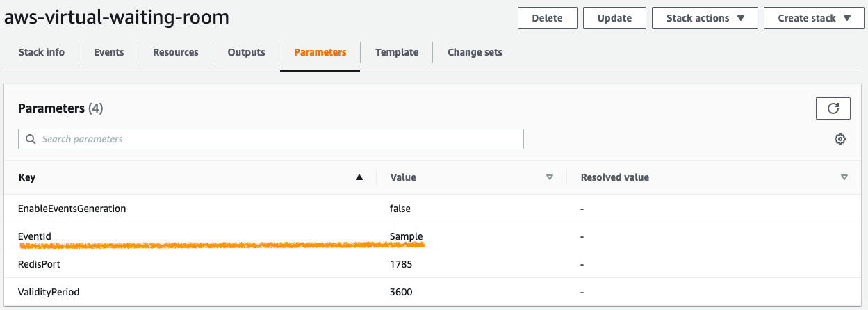This screenshot has height=310, width=868.
Task: Click the ValidityPeriod value 3600
Action: [401, 292]
